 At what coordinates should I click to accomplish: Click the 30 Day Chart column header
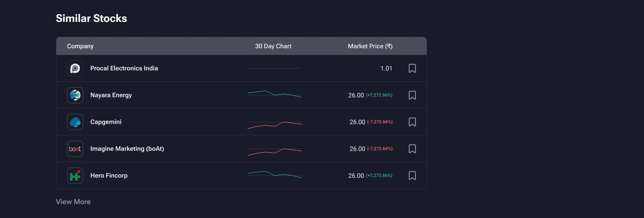[x=273, y=46]
